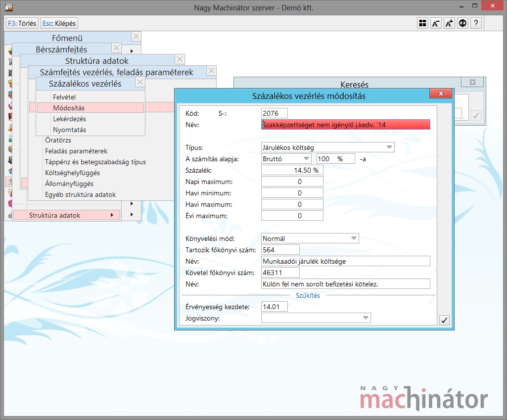Image resolution: width=507 pixels, height=420 pixels.
Task: Click the Tartozik főkönyvi szám field
Action: (x=280, y=250)
